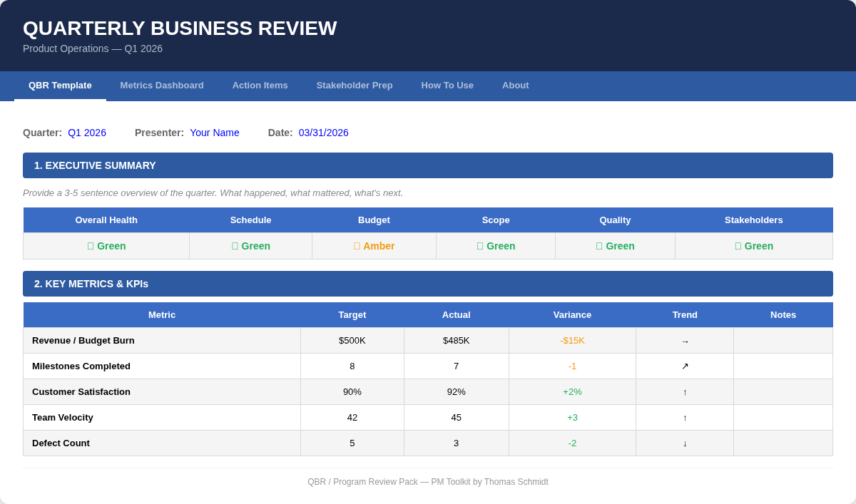The height and width of the screenshot is (504, 856).
Task: Open the How To Use tab
Action: coord(447,86)
